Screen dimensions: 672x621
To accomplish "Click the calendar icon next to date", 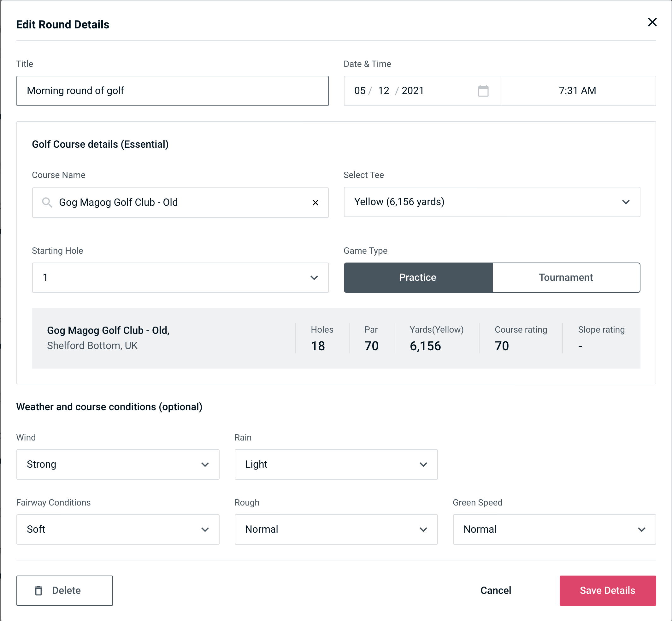I will (482, 91).
